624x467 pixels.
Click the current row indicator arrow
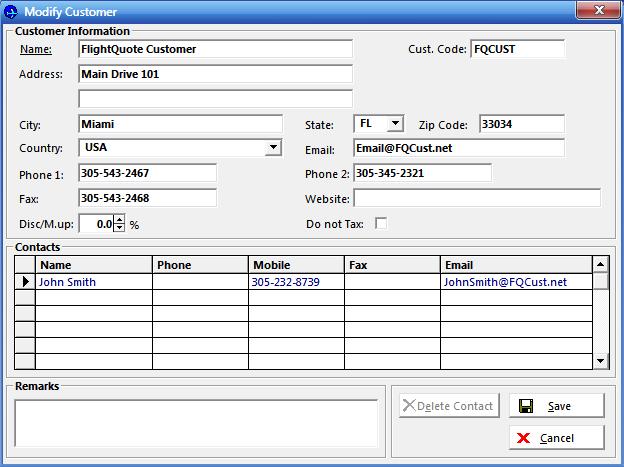click(25, 282)
